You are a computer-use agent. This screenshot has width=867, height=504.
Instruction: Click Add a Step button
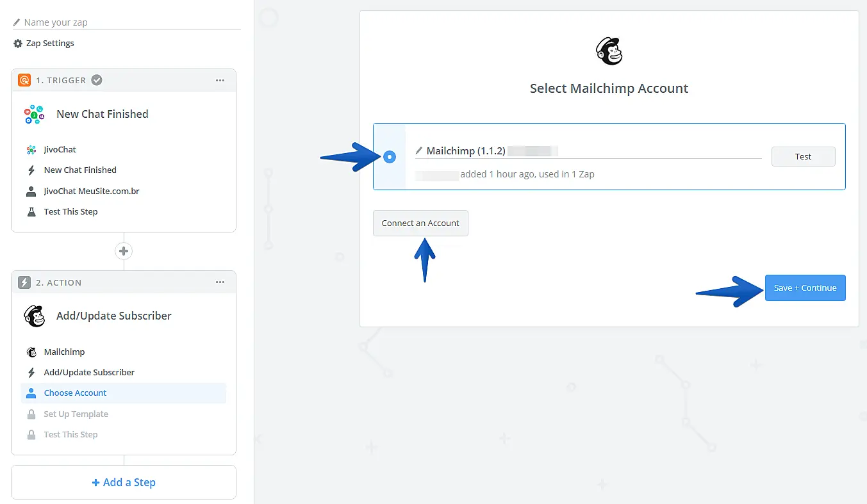tap(124, 482)
